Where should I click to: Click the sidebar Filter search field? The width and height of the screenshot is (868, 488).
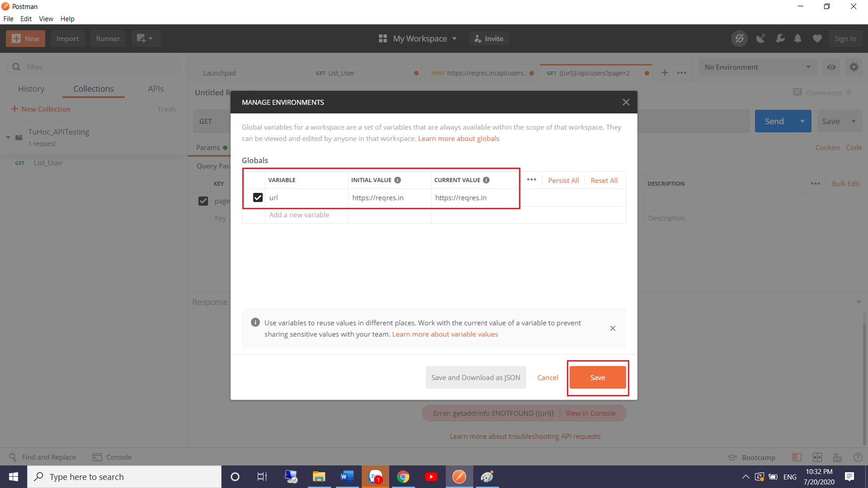tap(94, 67)
